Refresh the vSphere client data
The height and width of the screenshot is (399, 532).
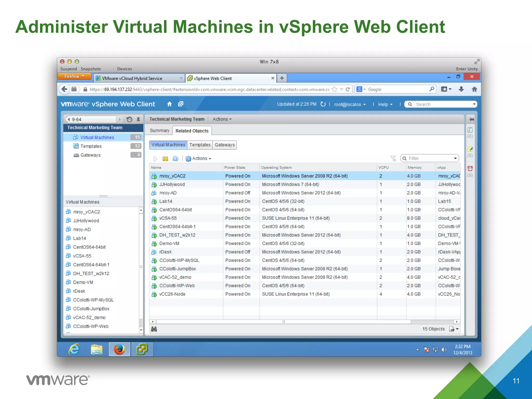(x=323, y=104)
